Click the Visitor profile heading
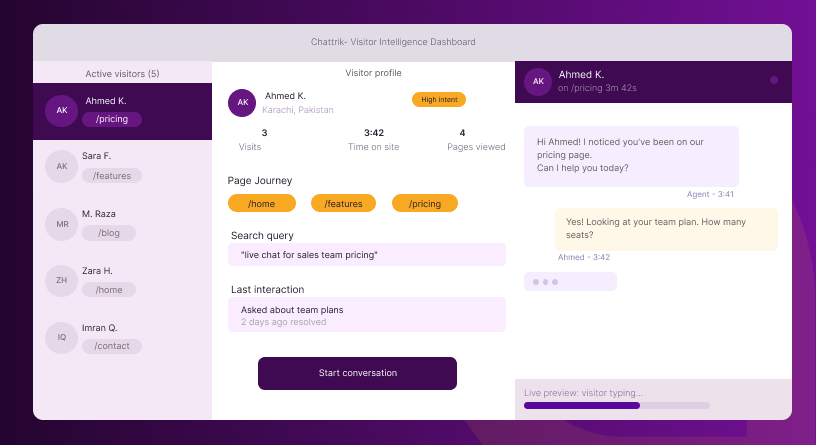Viewport: 816px width, 445px height. click(373, 73)
